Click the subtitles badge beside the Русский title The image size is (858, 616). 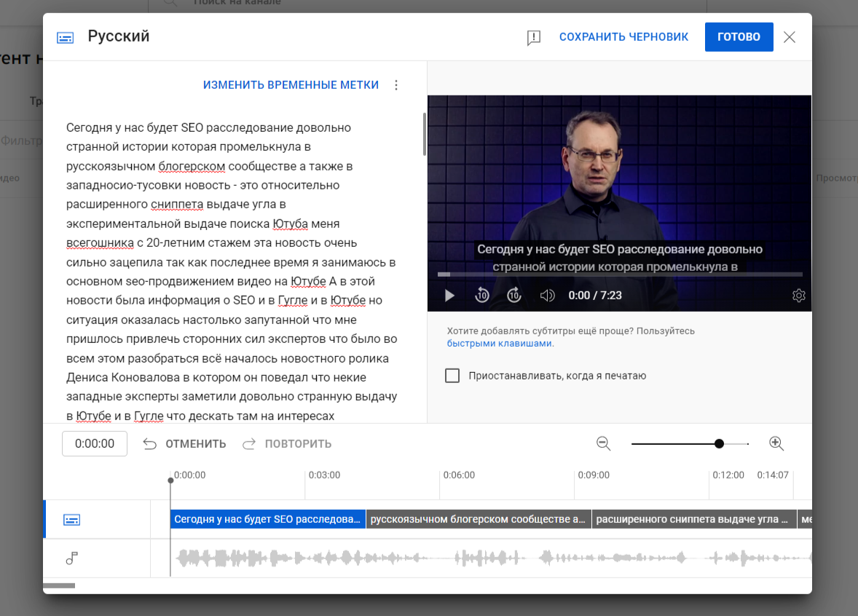pos(65,36)
